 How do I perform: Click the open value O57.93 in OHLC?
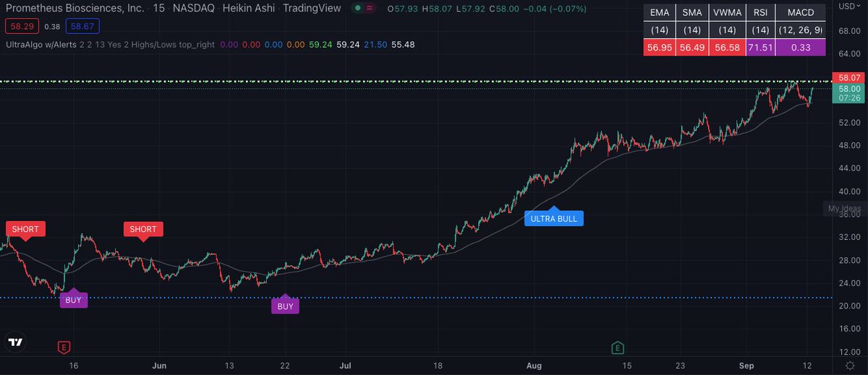click(x=403, y=9)
